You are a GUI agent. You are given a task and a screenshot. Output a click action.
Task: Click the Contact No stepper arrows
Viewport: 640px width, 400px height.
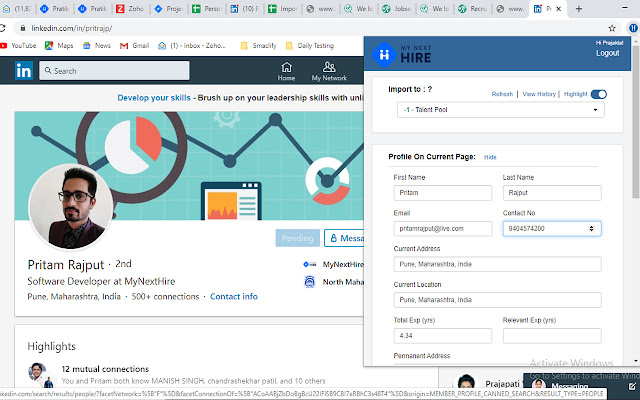591,229
